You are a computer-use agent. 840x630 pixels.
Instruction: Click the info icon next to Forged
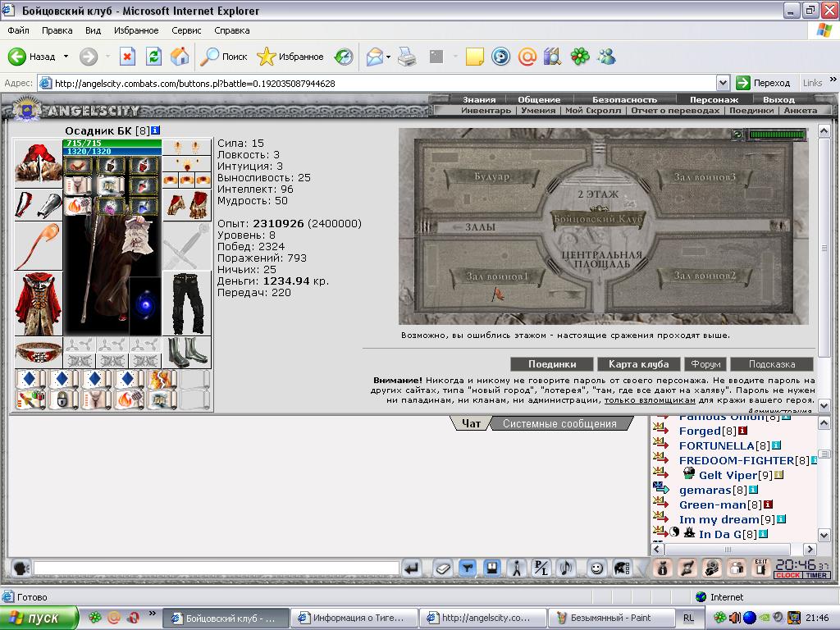coord(742,431)
